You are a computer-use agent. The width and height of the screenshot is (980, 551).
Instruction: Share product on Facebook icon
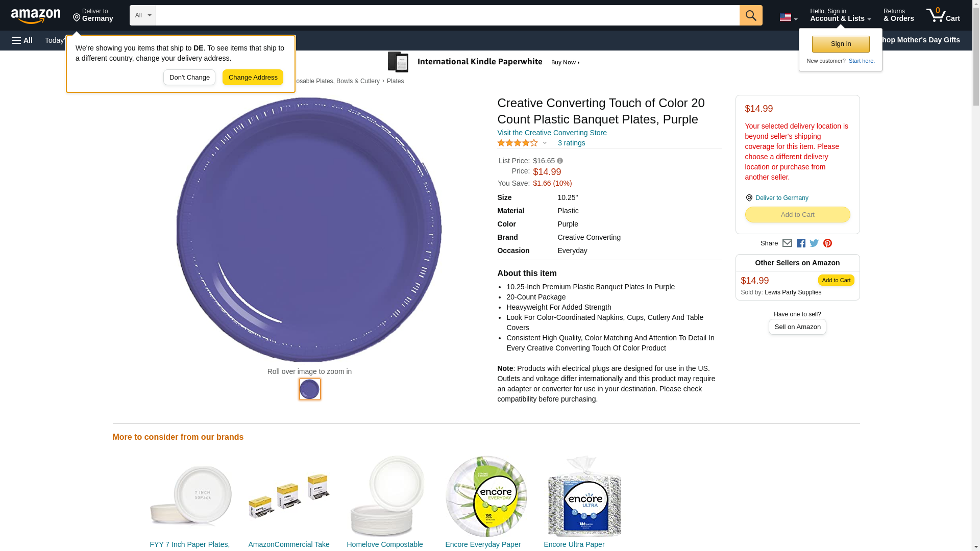801,243
